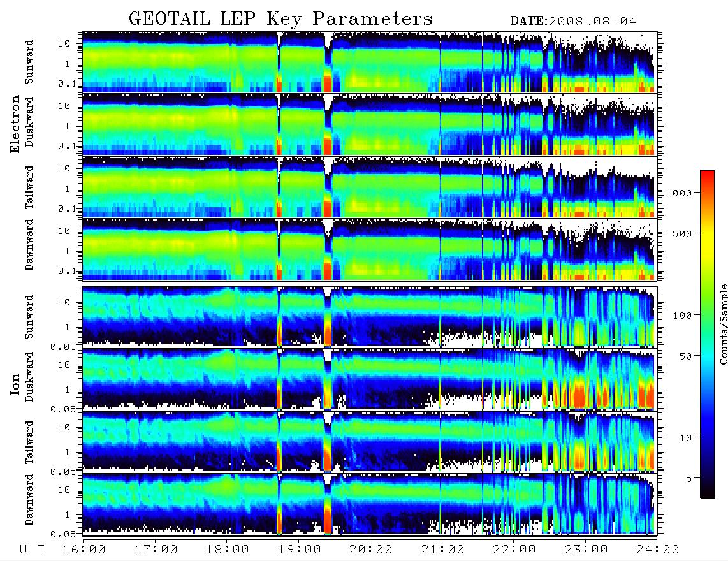728x561 pixels.
Task: Click inside the Ion Duskward spectrogram panel
Action: (370, 379)
